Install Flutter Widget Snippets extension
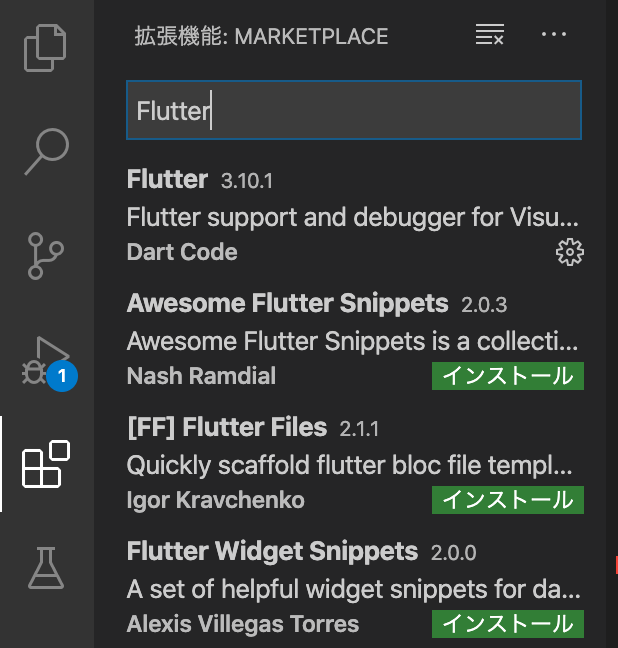The image size is (618, 648). pyautogui.click(x=508, y=624)
